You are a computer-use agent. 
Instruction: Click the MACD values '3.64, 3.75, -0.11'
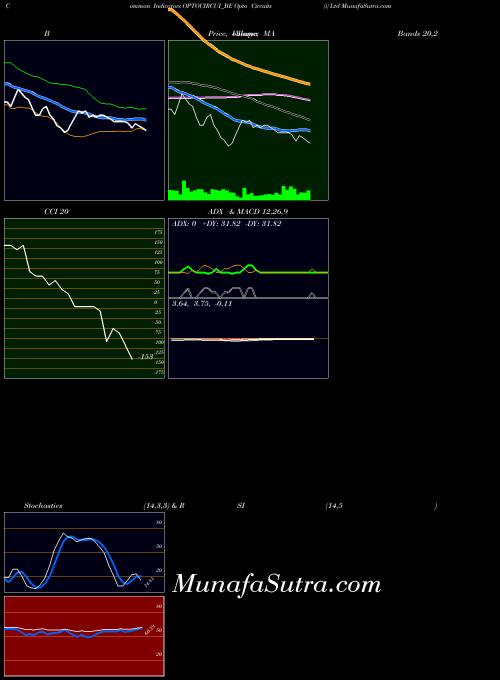click(202, 304)
